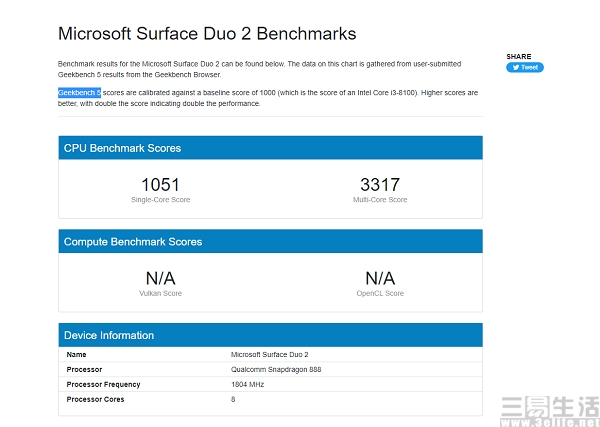Viewport: 600px width, 427px height.
Task: Click the multi-core score 3317
Action: pos(380,185)
